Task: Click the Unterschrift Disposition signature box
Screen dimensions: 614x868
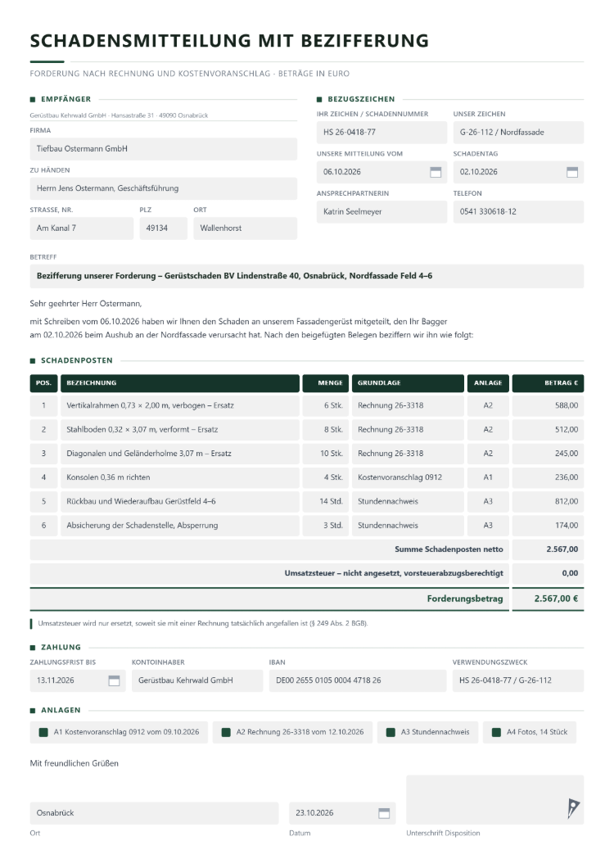Action: (495, 800)
